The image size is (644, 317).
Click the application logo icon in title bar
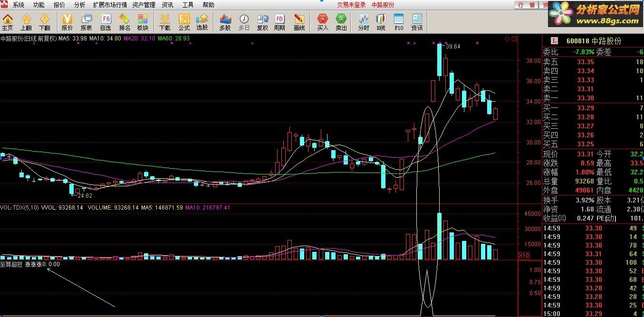pyautogui.click(x=5, y=5)
